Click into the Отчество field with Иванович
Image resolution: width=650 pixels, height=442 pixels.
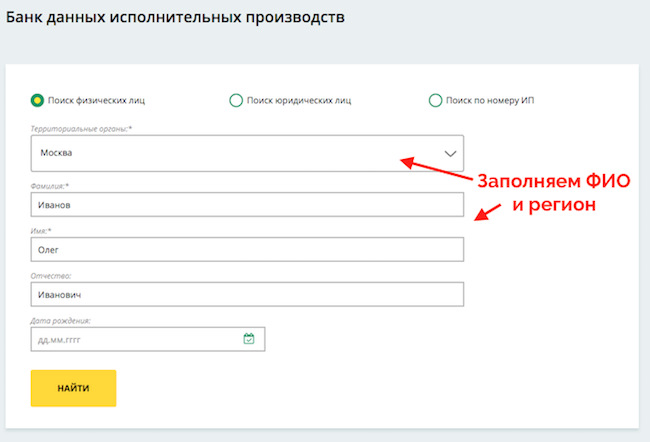coord(247,294)
